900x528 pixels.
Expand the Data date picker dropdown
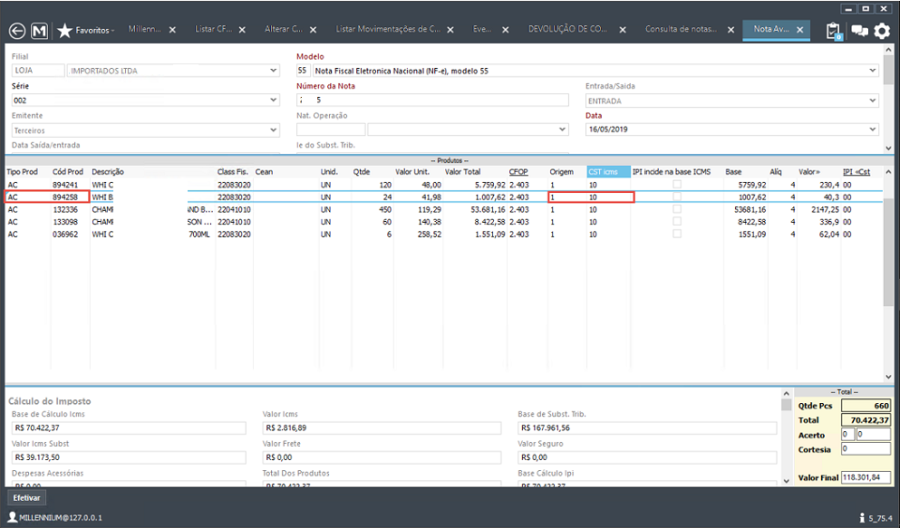[872, 130]
